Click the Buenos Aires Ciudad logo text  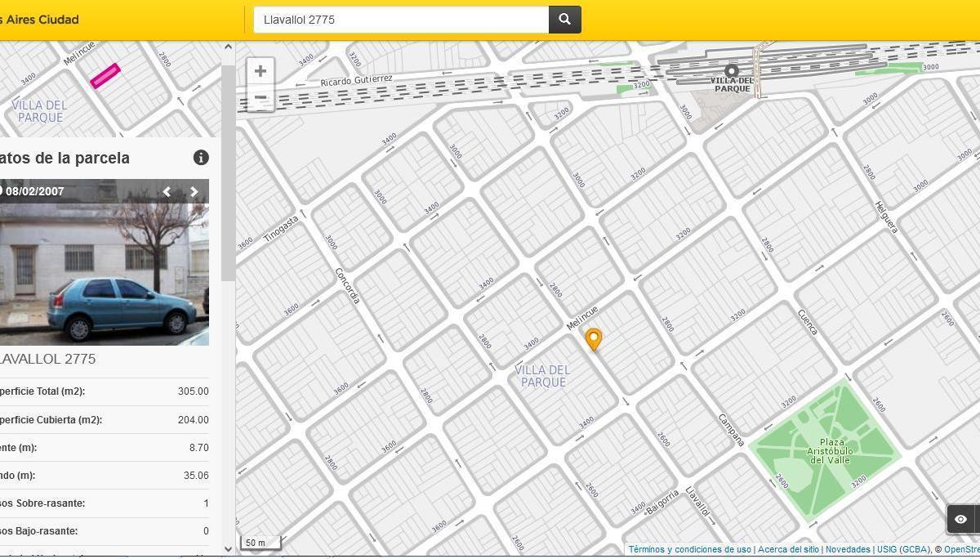pyautogui.click(x=39, y=20)
